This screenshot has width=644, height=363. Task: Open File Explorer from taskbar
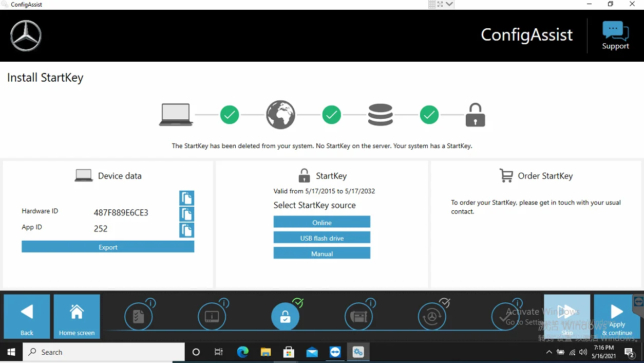[x=266, y=352]
